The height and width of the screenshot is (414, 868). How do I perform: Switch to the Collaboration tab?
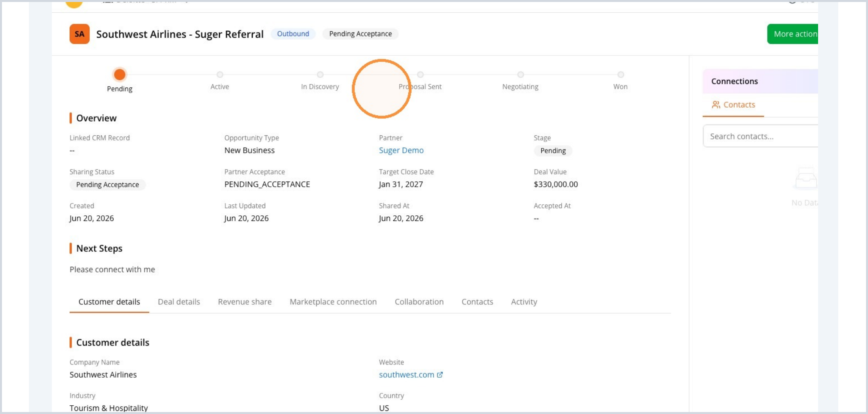point(419,302)
